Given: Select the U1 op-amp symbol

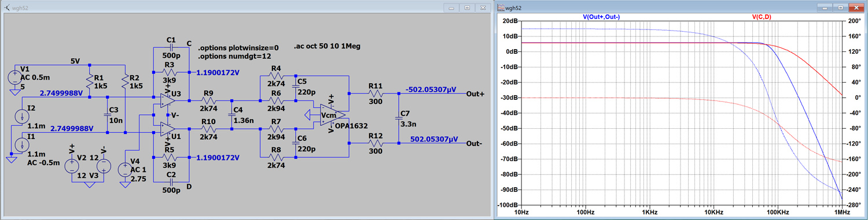Looking at the screenshot, I should (x=168, y=128).
